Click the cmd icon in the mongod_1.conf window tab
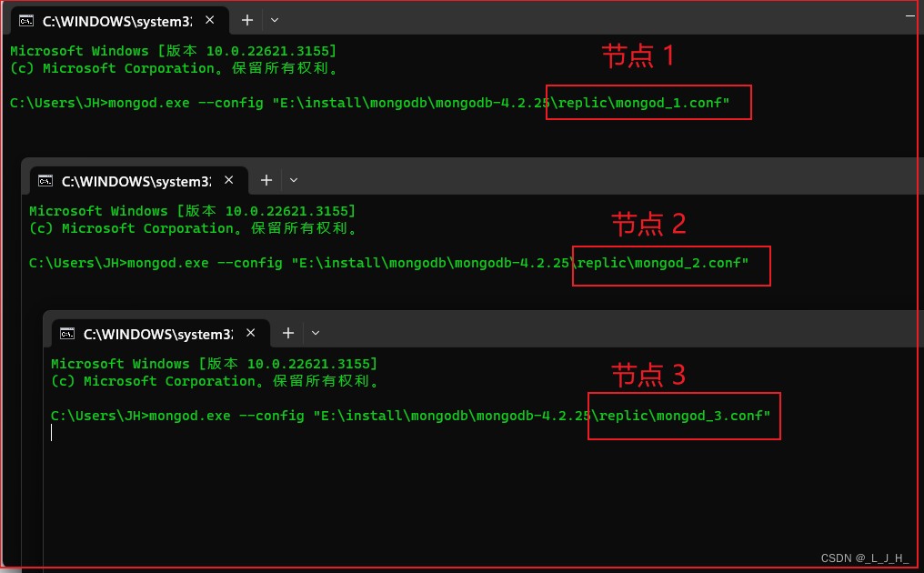 tap(27, 20)
